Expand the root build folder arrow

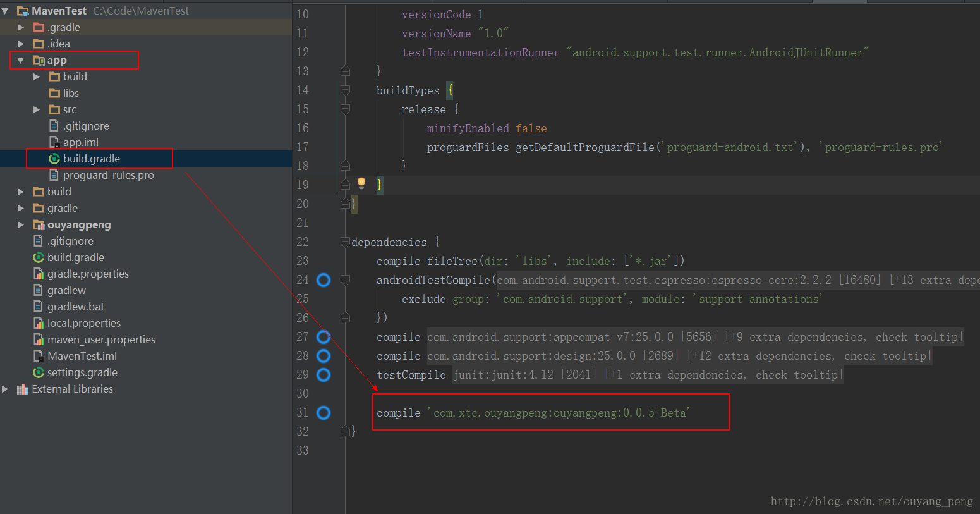point(21,192)
